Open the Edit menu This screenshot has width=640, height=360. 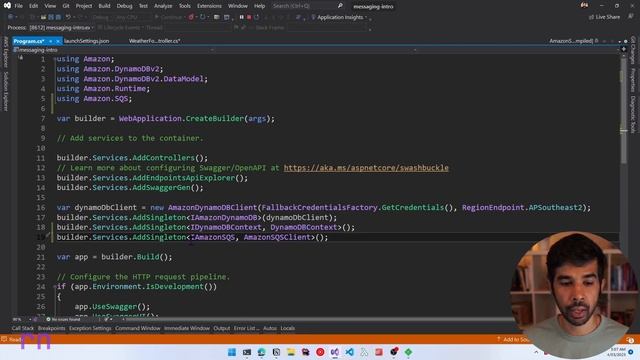(x=33, y=6)
